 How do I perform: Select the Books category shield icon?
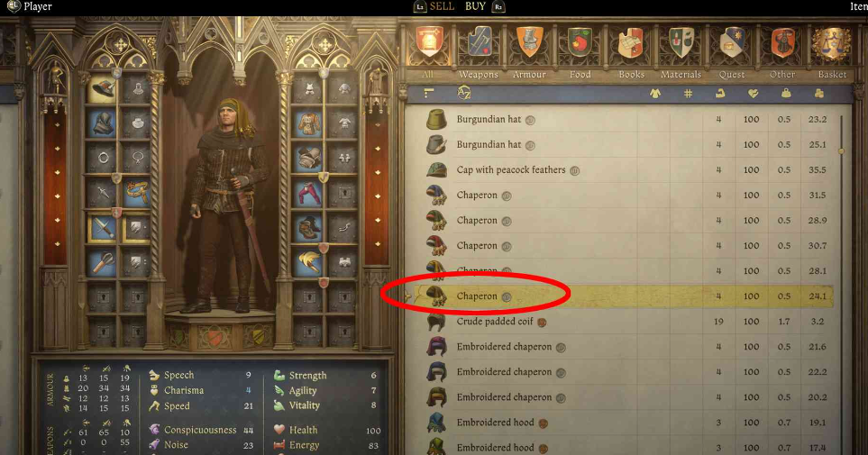(631, 42)
